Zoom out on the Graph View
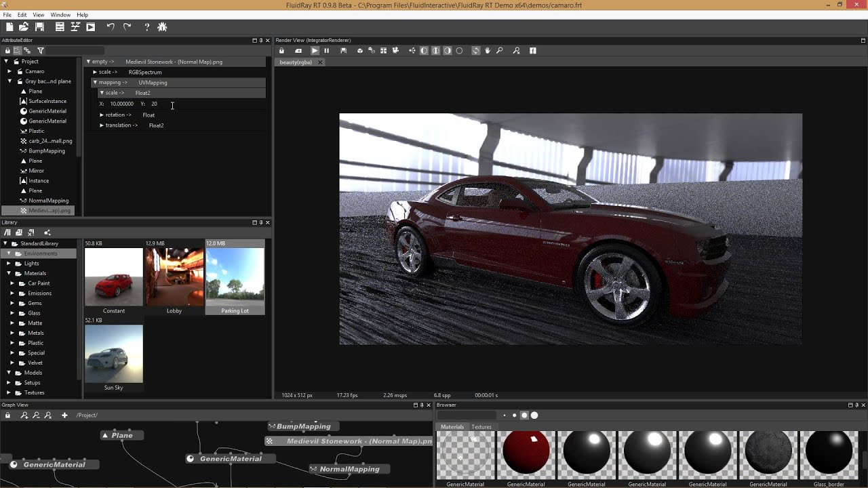 (x=36, y=415)
